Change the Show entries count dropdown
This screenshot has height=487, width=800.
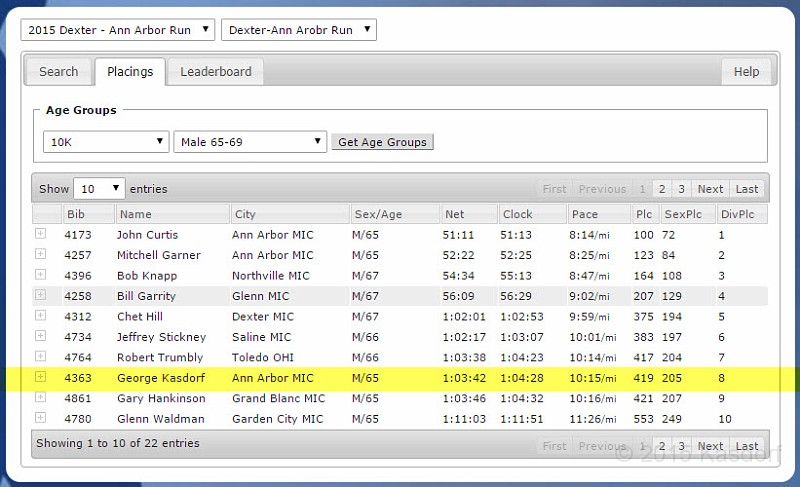[x=99, y=188]
